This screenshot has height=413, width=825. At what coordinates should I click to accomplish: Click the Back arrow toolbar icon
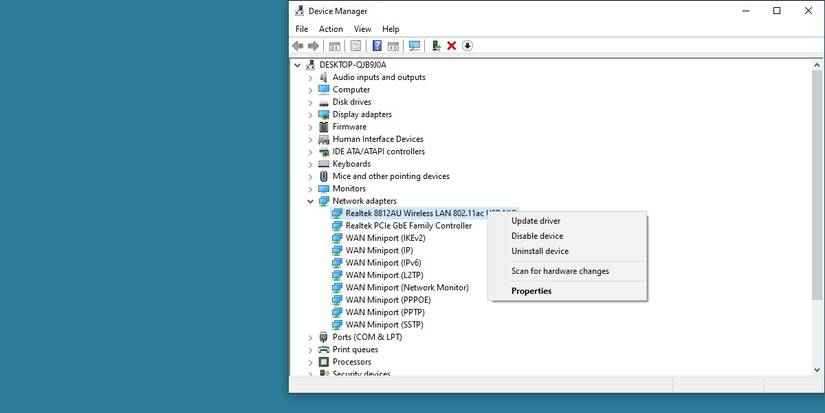tap(298, 46)
